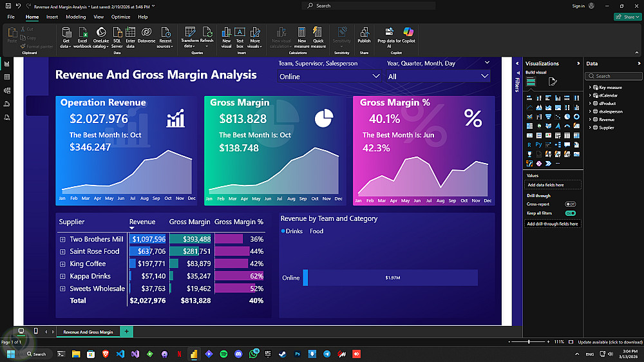Screen dimensions: 644x362
Task: Expand the dProduct table in Data
Action: [590, 104]
